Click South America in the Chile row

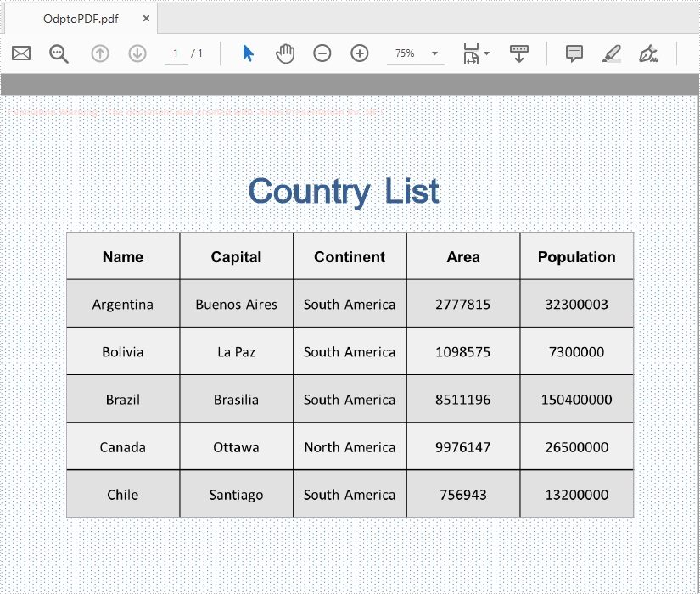coord(350,495)
